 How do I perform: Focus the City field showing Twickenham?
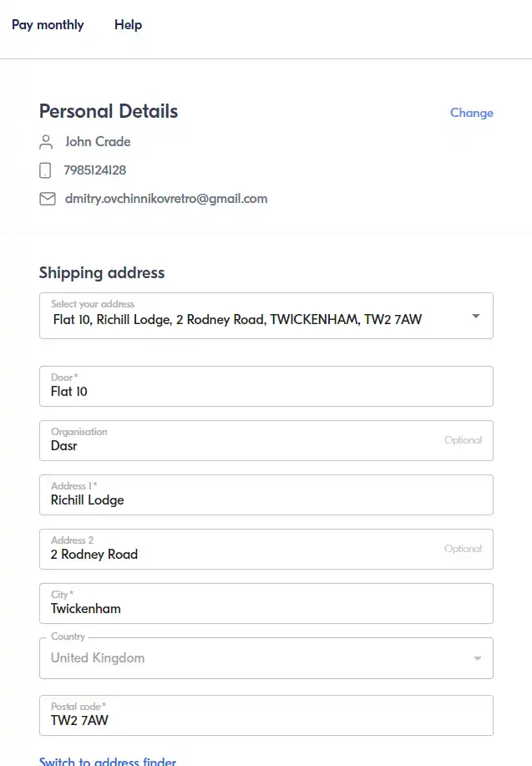point(266,603)
